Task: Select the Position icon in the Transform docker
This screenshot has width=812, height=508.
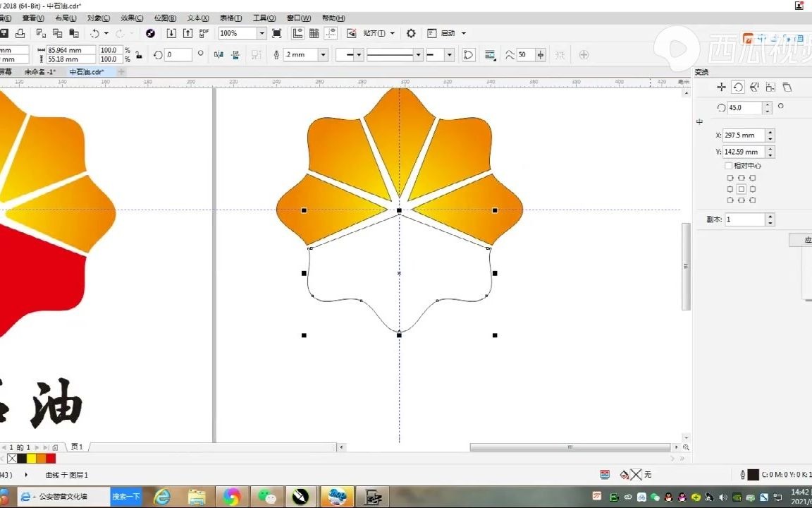Action: tap(720, 86)
